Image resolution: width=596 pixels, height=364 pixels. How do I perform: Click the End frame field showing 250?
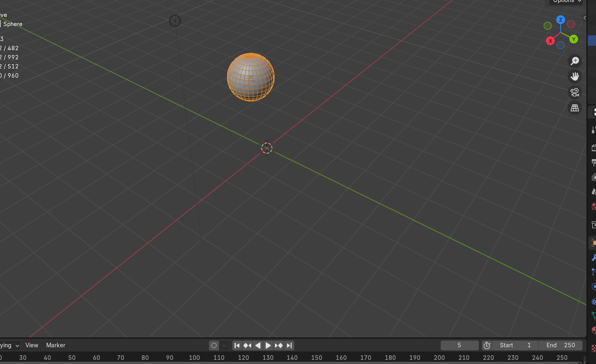pyautogui.click(x=561, y=345)
